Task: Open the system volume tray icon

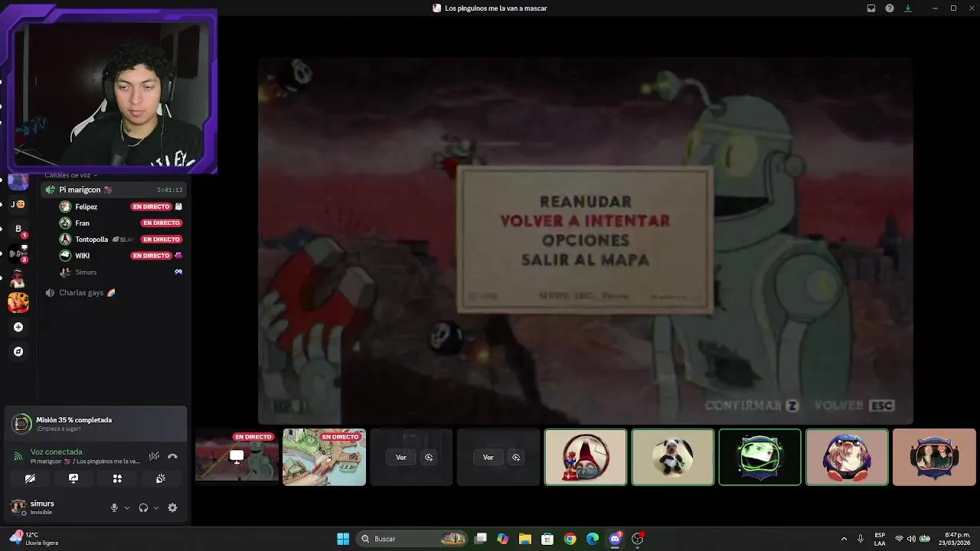Action: (912, 539)
